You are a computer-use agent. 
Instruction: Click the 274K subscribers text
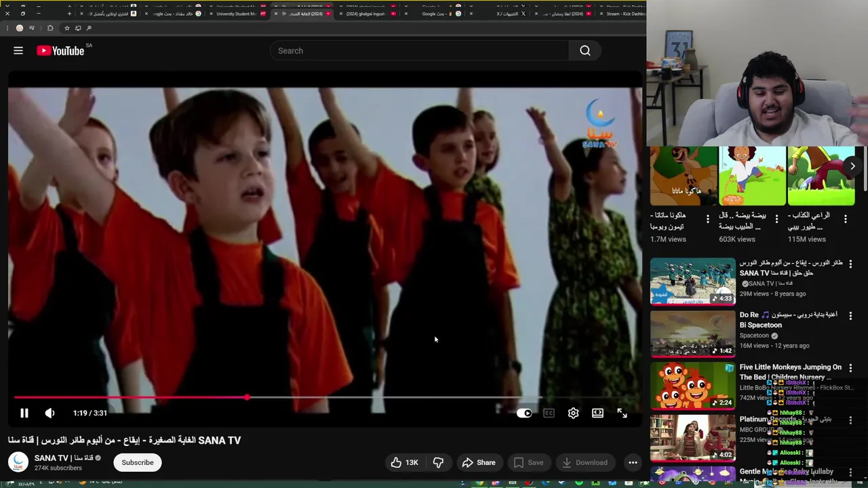tap(58, 468)
